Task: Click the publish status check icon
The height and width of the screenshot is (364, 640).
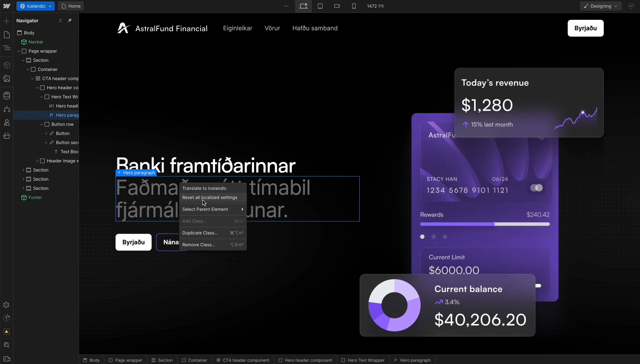Action: (631, 6)
